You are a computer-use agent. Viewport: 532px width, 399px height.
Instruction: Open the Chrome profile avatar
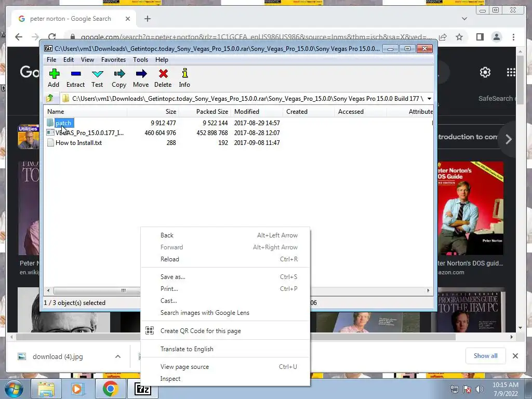click(497, 37)
